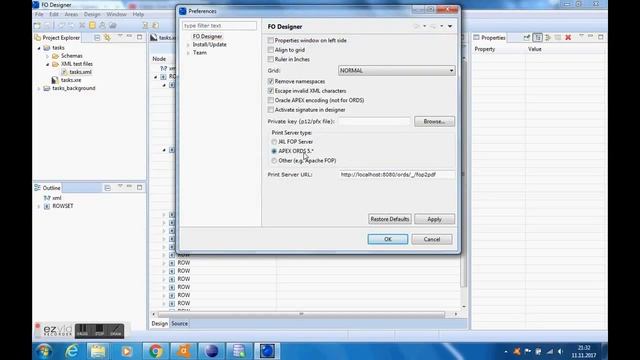Enable Oracle APEX encoding checkbox
Image resolution: width=640 pixels, height=360 pixels.
pos(271,100)
